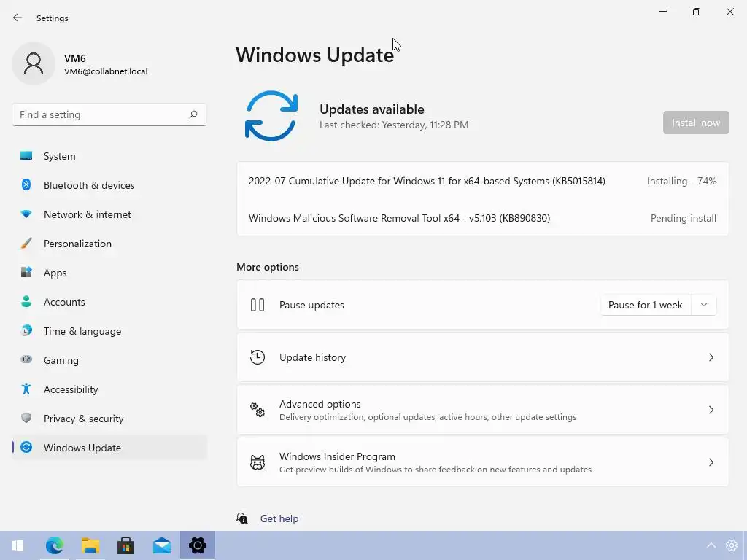Click the Install now button
747x560 pixels.
(695, 122)
